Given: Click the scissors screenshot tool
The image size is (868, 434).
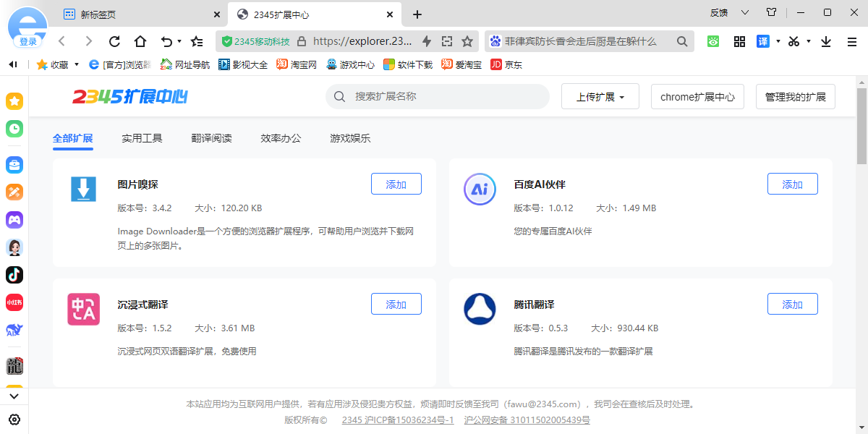Looking at the screenshot, I should tap(794, 41).
